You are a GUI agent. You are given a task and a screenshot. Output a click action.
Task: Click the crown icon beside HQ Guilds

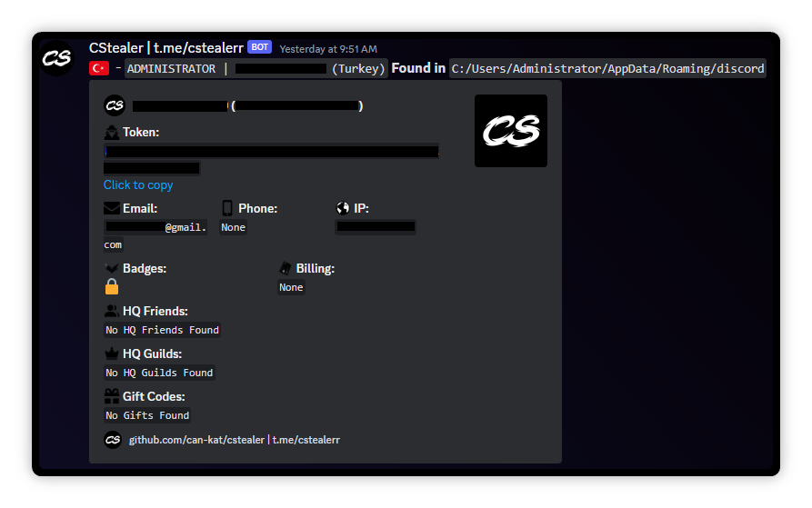111,354
